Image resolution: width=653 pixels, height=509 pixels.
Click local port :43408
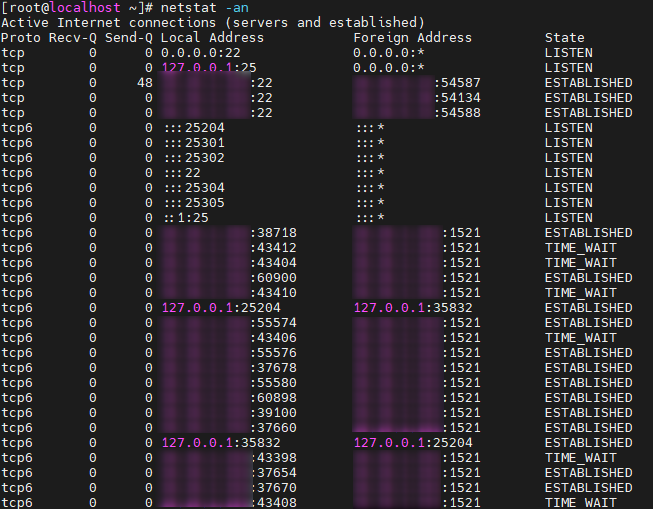click(x=274, y=503)
